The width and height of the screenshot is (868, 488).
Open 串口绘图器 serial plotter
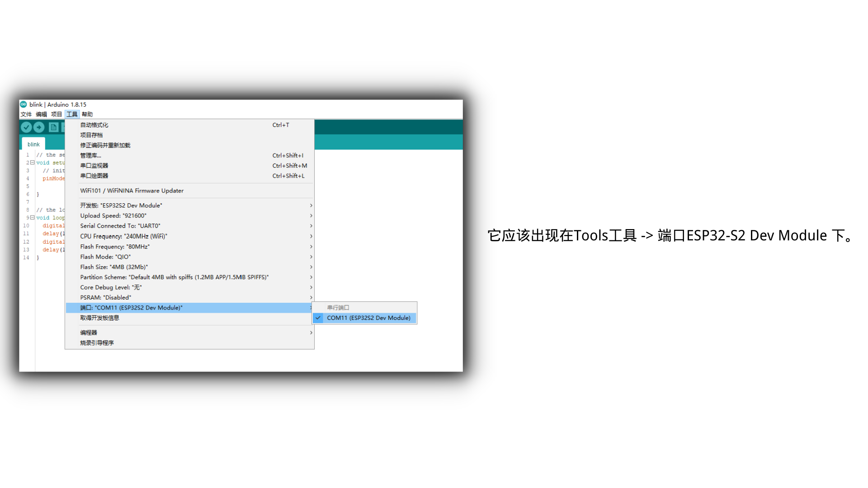189,176
